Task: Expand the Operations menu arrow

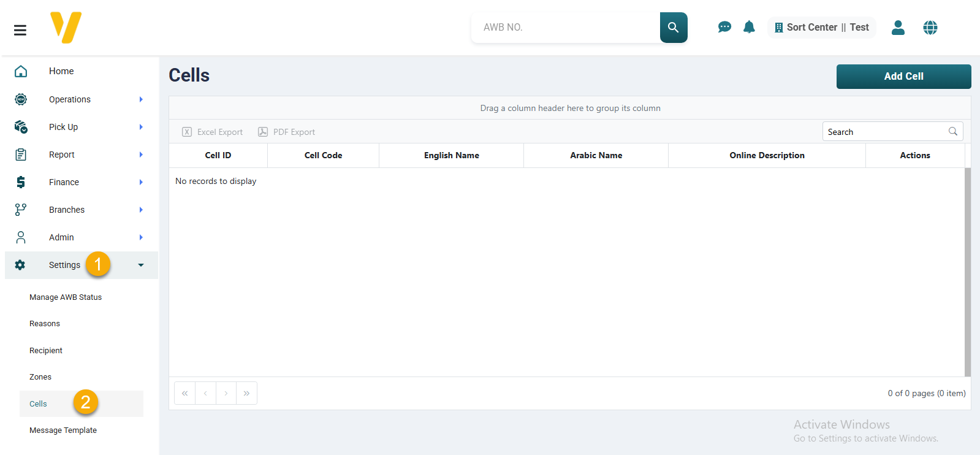Action: point(141,99)
